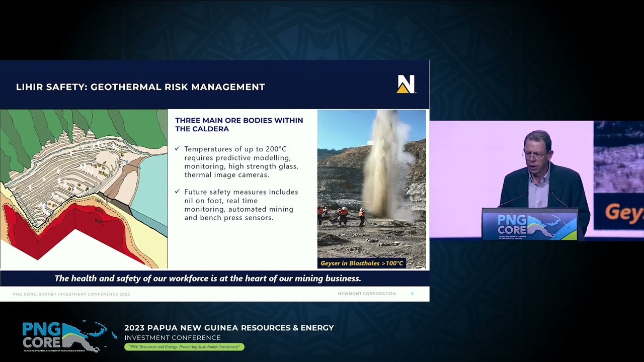This screenshot has width=644, height=362.
Task: Click the checkmark beside 'Future safety measures'
Action: (x=177, y=192)
